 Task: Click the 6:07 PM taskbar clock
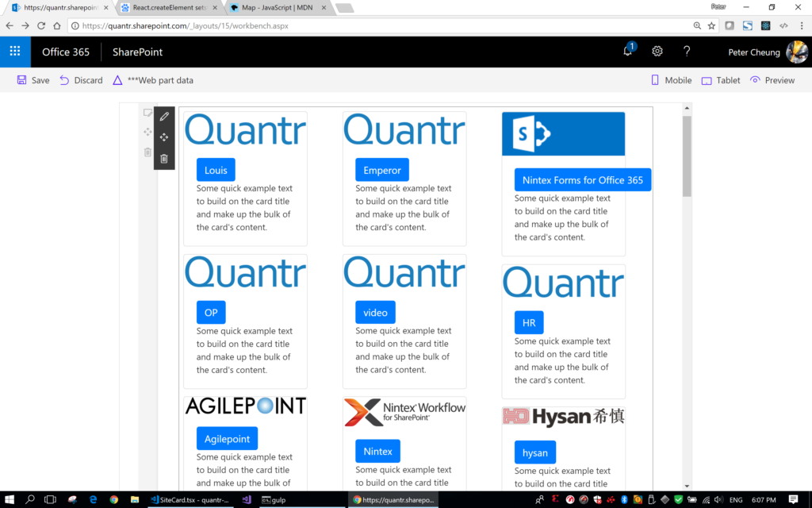pyautogui.click(x=764, y=500)
